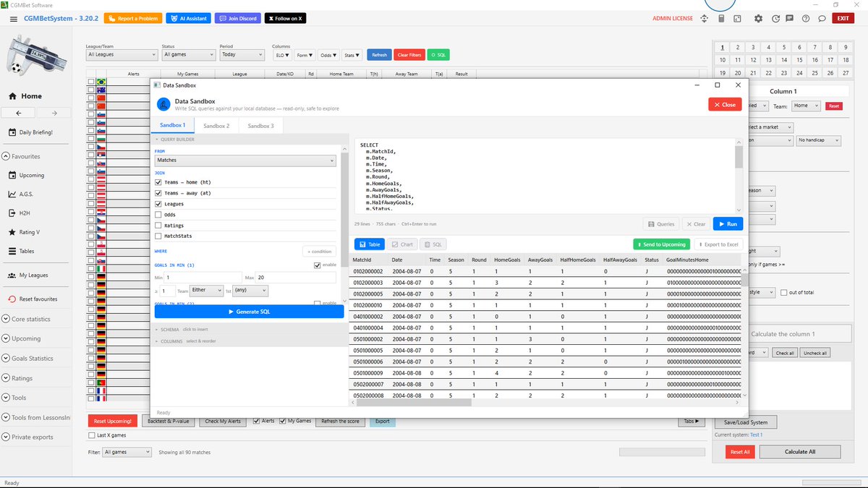The image size is (868, 488).
Task: Click the expand window icon in top toolbar
Action: 737,18
